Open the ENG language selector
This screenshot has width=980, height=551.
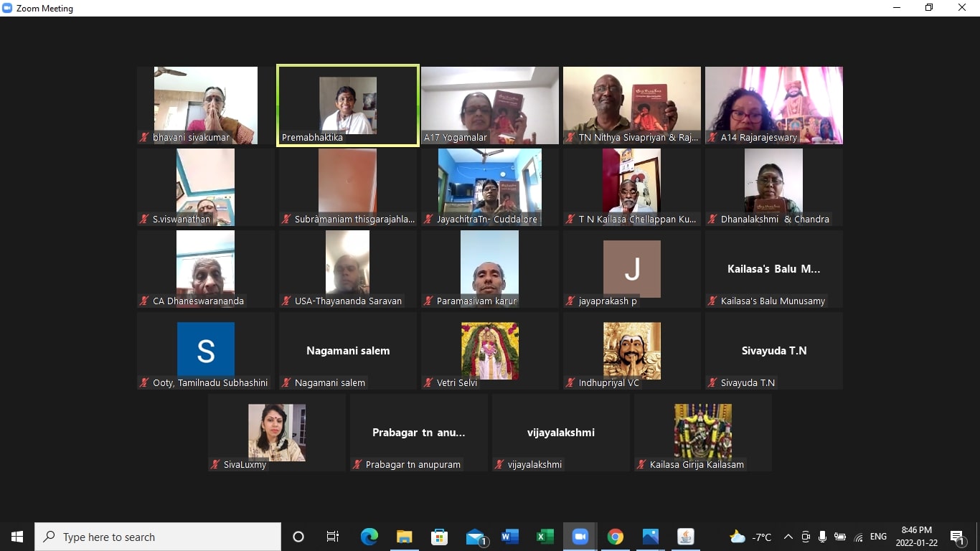click(878, 537)
